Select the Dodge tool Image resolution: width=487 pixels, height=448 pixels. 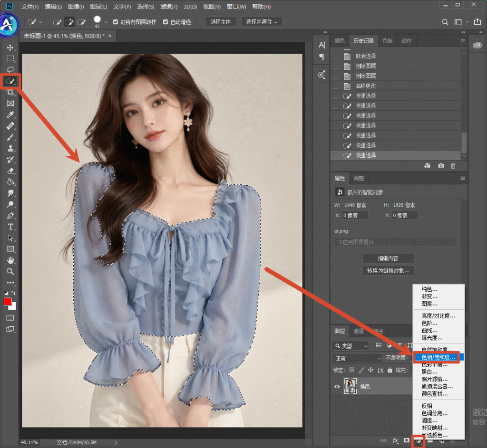(10, 204)
